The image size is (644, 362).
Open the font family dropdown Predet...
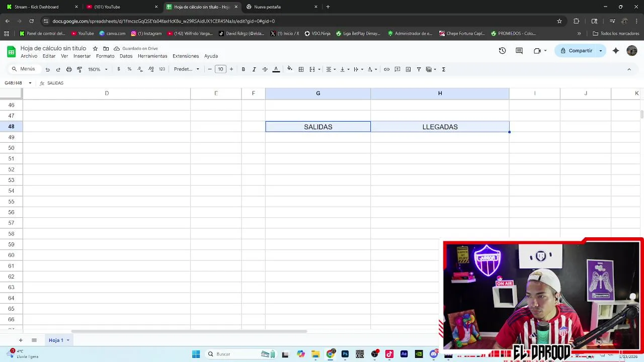click(187, 69)
